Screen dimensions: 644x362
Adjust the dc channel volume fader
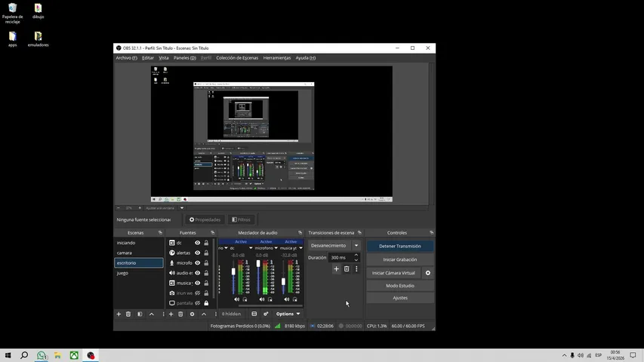233,271
